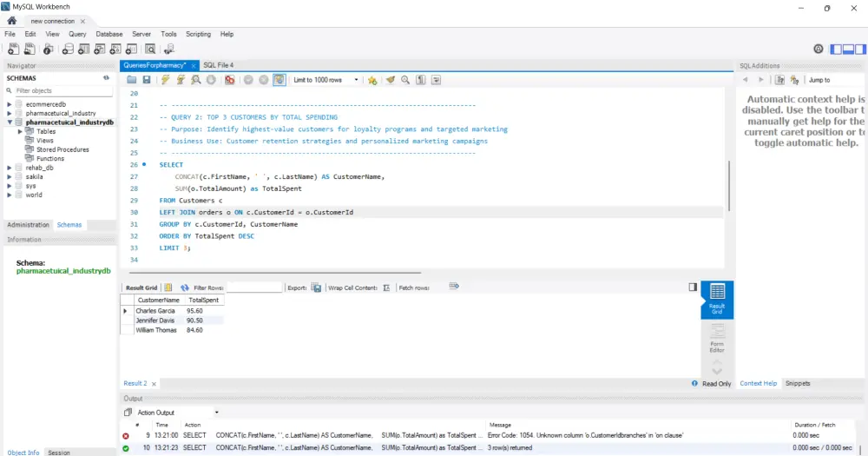868x456 pixels.
Task: Save the script with the floppy icon
Action: point(147,80)
